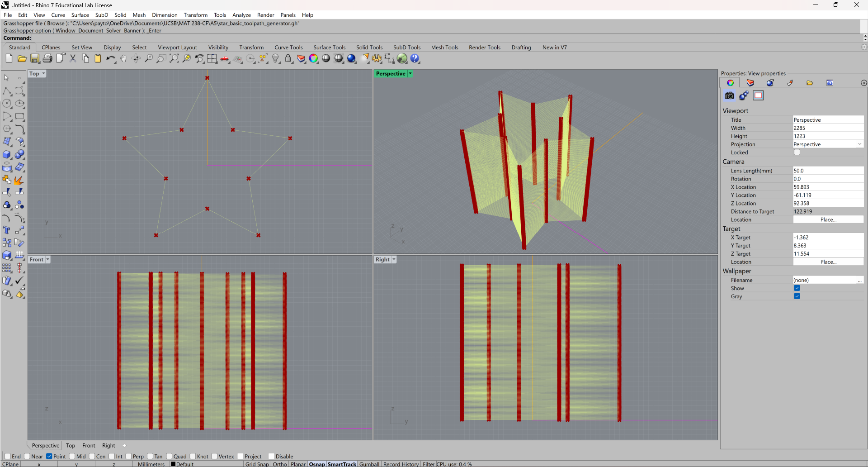The width and height of the screenshot is (868, 467).
Task: Click the Shaded Viewport sphere icon
Action: click(326, 58)
